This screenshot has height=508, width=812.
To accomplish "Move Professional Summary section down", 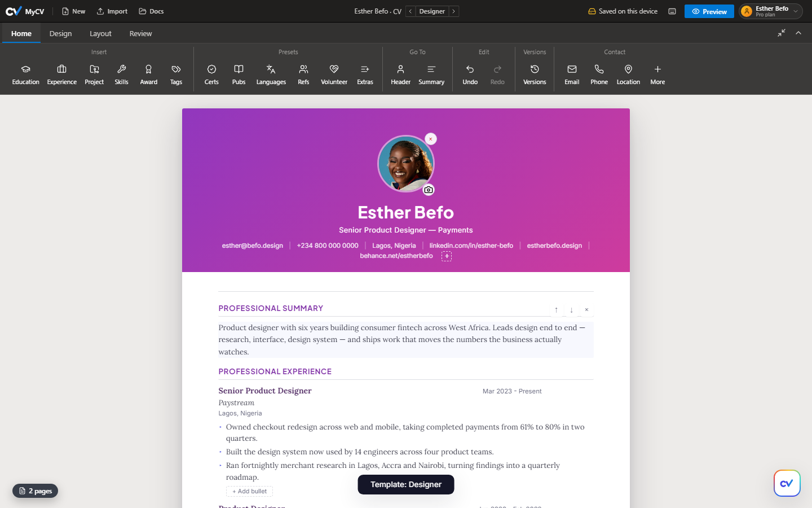I will click(x=571, y=310).
